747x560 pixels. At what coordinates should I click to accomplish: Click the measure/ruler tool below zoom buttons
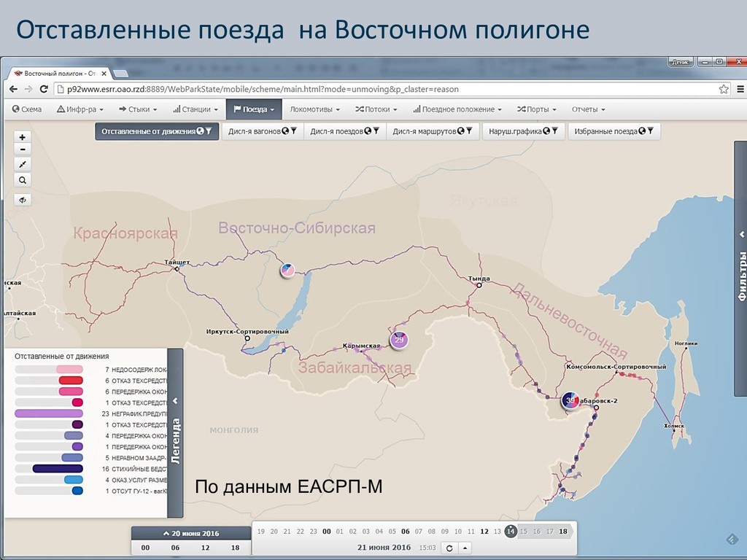click(x=23, y=165)
